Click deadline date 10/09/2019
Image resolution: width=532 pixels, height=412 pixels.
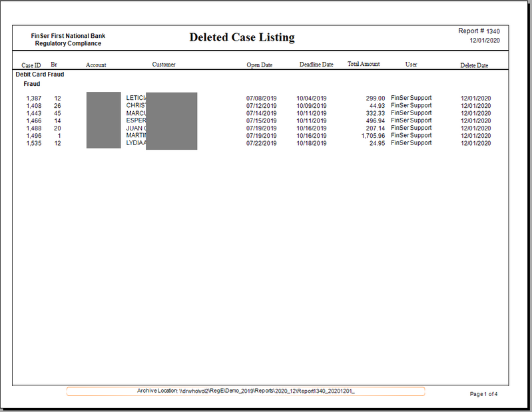[312, 106]
